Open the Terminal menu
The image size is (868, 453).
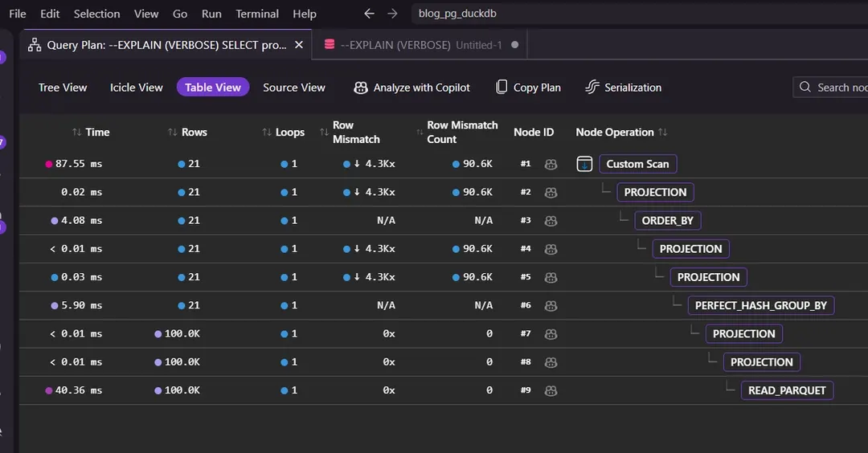pos(257,14)
